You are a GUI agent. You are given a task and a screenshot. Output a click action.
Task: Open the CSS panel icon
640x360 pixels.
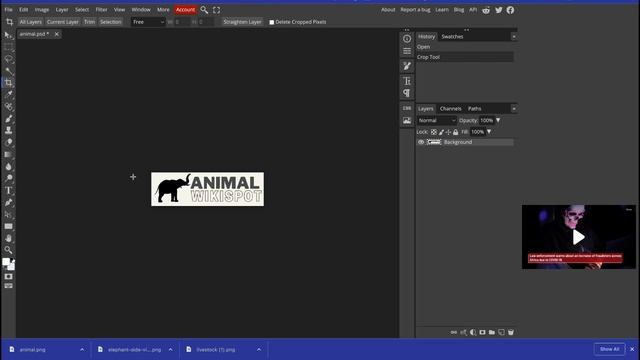point(407,108)
